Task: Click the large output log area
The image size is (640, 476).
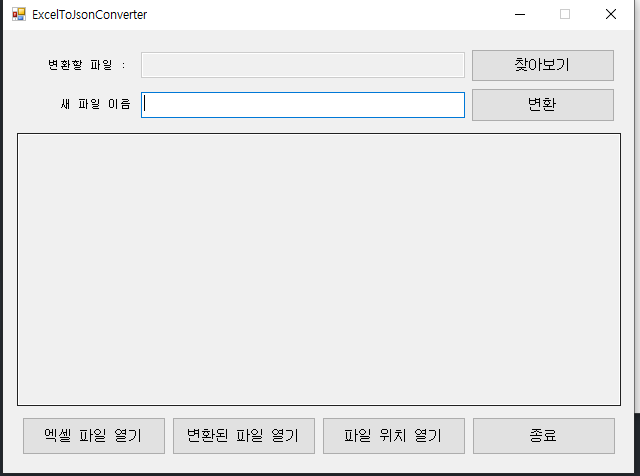Action: [319, 269]
